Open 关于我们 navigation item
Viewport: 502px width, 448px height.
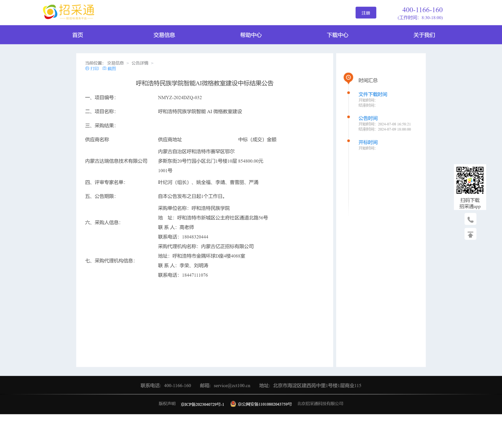pyautogui.click(x=424, y=35)
